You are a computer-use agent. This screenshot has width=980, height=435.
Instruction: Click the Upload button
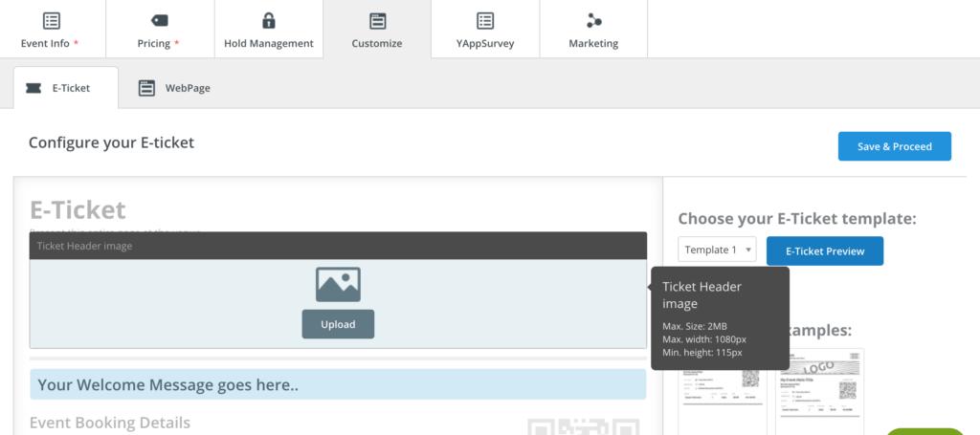click(x=338, y=324)
